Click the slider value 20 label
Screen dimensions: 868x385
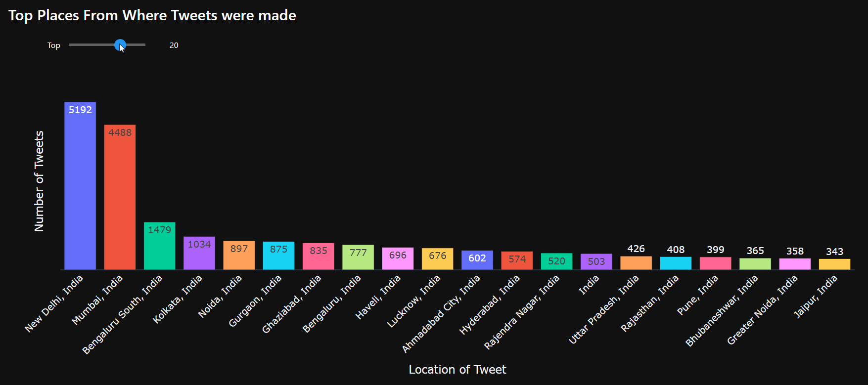click(174, 45)
